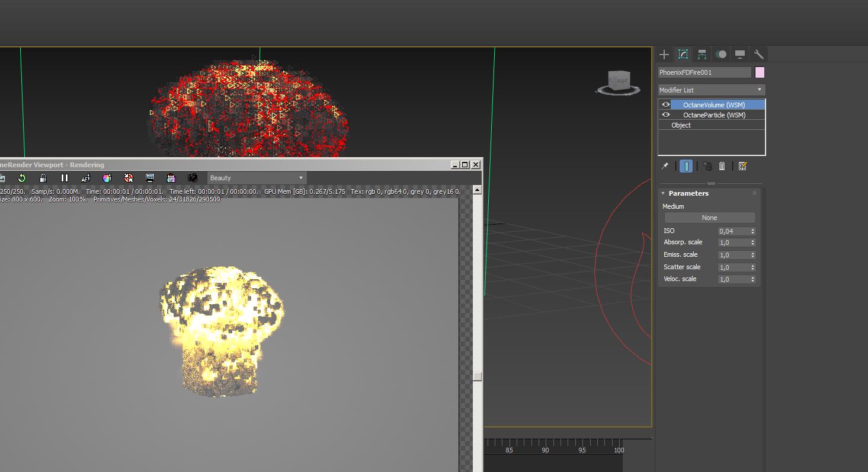Viewport: 868px width, 472px height.
Task: Toggle visibility of OctaneParticle (WSM) modifier
Action: coord(665,115)
